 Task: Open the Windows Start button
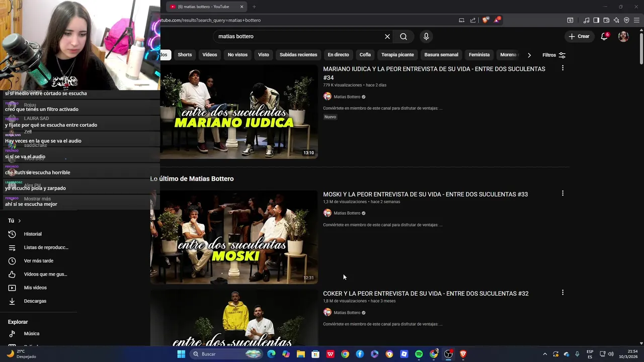181,354
